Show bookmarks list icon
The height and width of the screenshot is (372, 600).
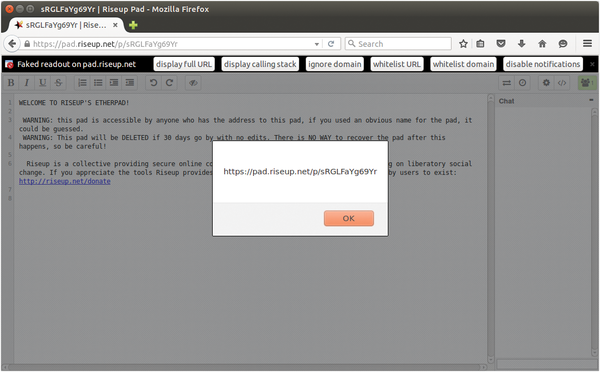click(480, 44)
